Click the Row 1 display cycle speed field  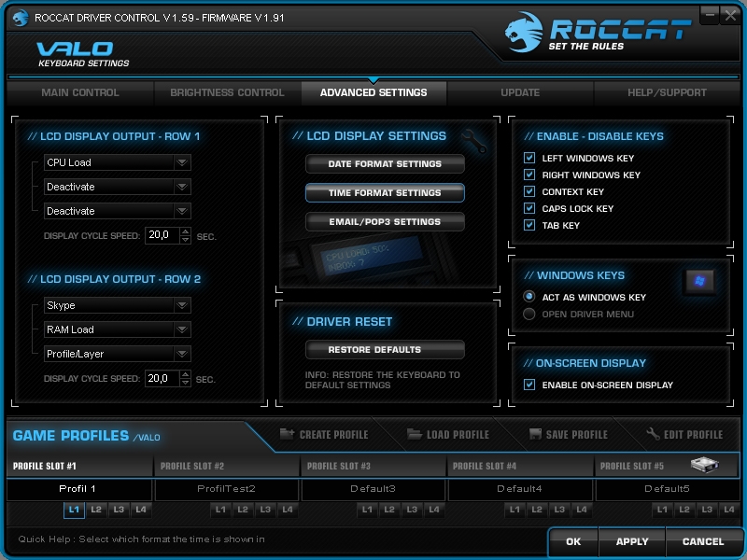point(162,235)
